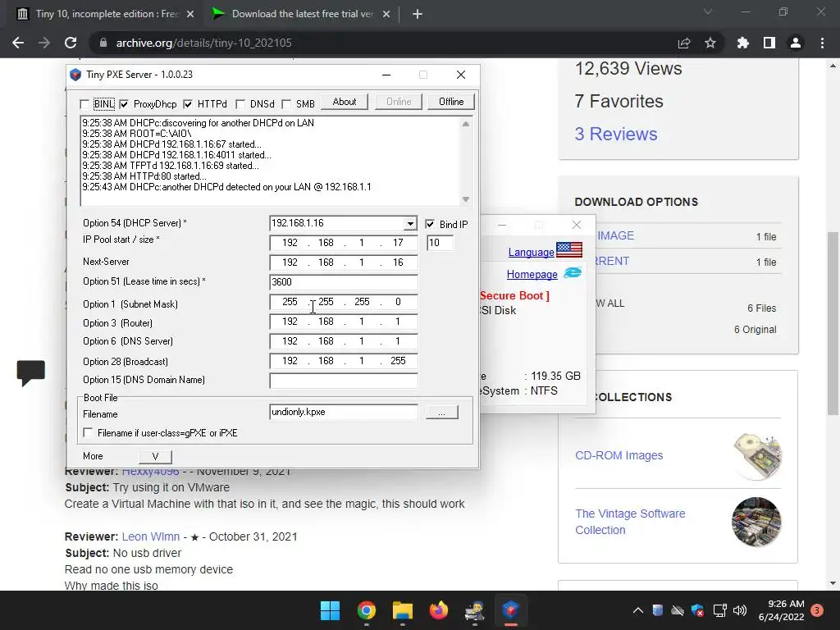Expand More options with V button

point(155,456)
